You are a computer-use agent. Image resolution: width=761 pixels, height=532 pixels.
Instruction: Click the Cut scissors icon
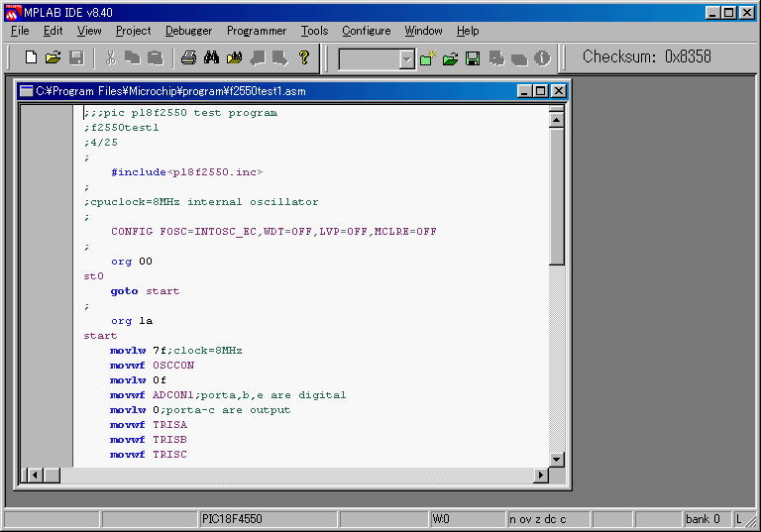pyautogui.click(x=111, y=57)
